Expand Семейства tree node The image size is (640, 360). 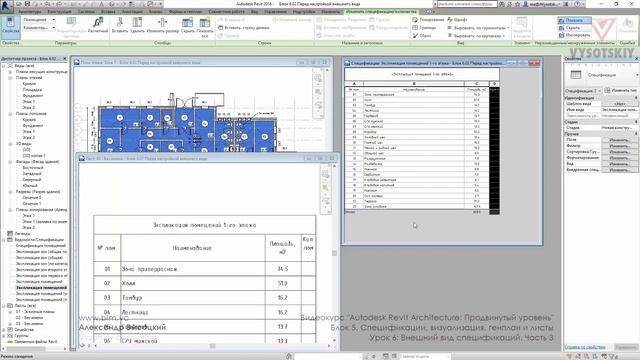coord(4,329)
